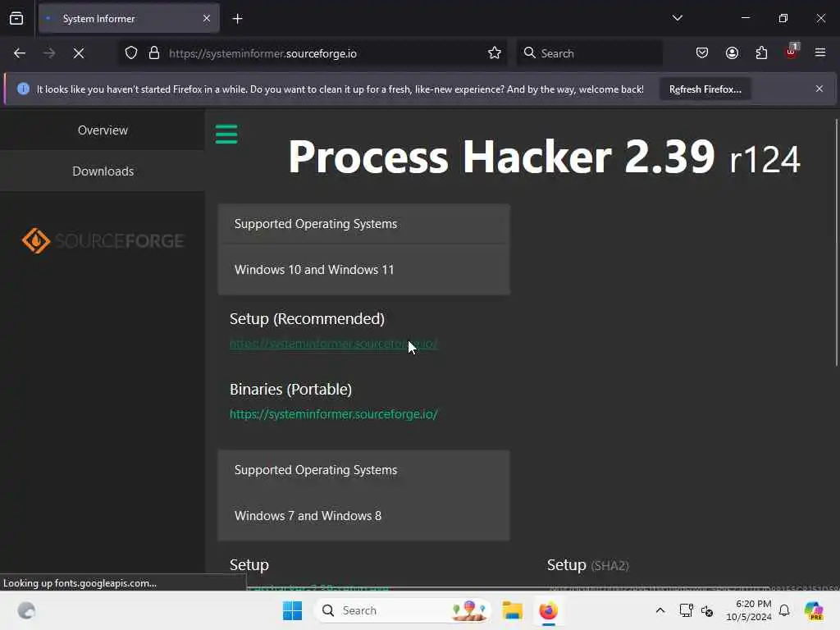
Task: Open clock and date 6:20 PM
Action: click(748, 610)
